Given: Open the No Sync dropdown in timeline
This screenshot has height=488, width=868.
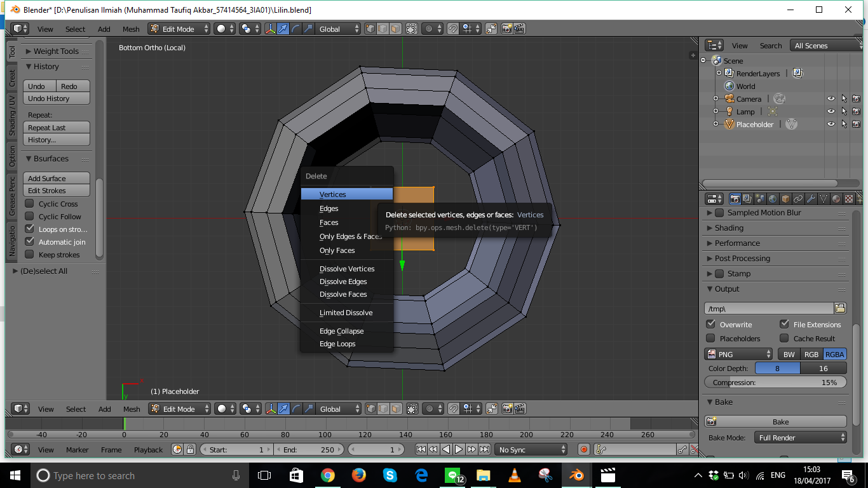Looking at the screenshot, I should tap(531, 449).
